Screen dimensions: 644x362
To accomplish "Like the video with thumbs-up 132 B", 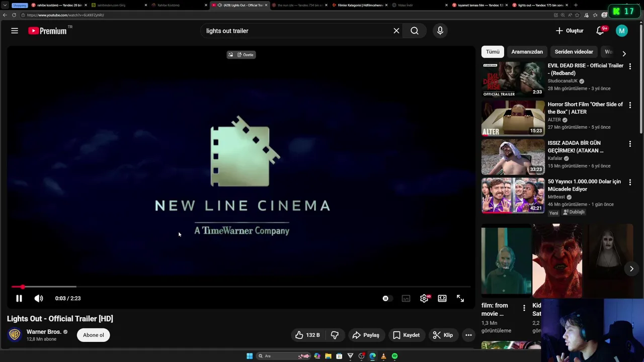I will [307, 335].
